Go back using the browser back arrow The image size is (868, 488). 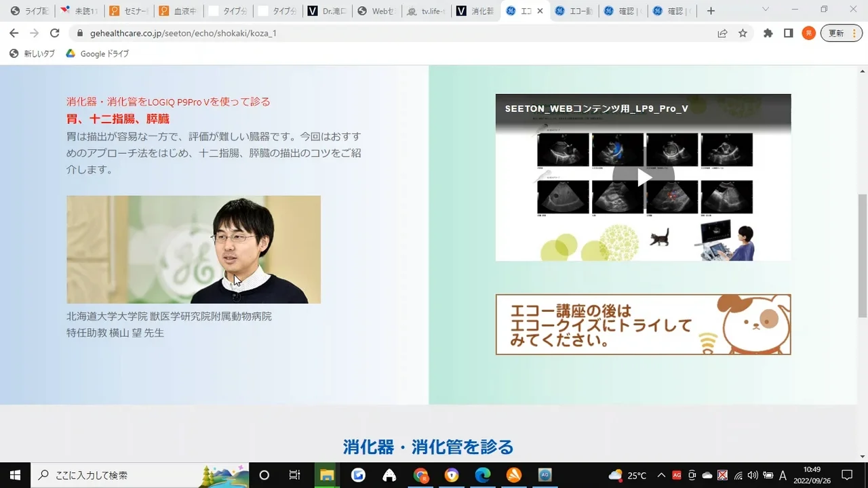[x=14, y=33]
